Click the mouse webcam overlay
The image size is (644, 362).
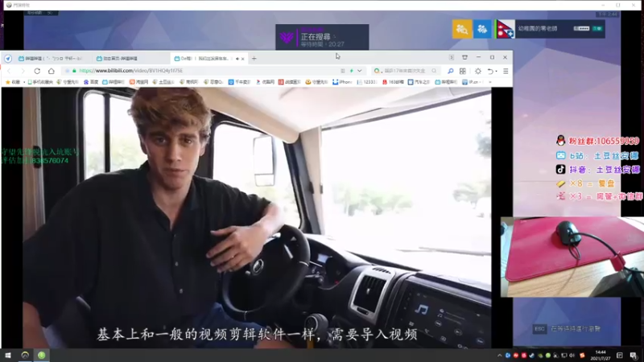point(572,257)
